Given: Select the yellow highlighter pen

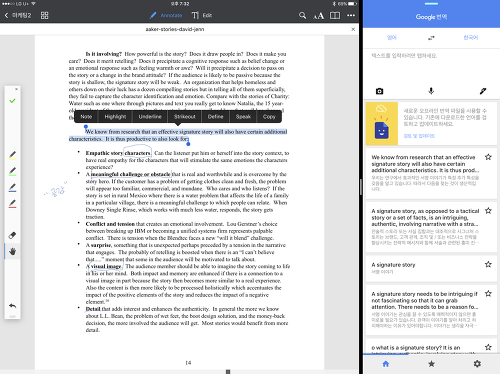Looking at the screenshot, I should (x=12, y=155).
